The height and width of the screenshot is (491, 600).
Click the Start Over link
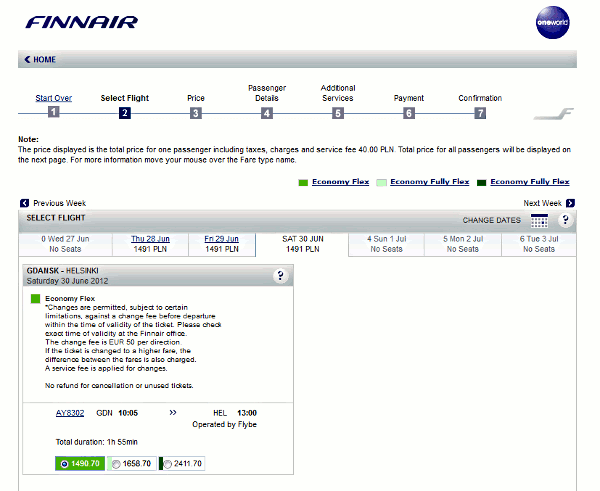click(x=54, y=98)
